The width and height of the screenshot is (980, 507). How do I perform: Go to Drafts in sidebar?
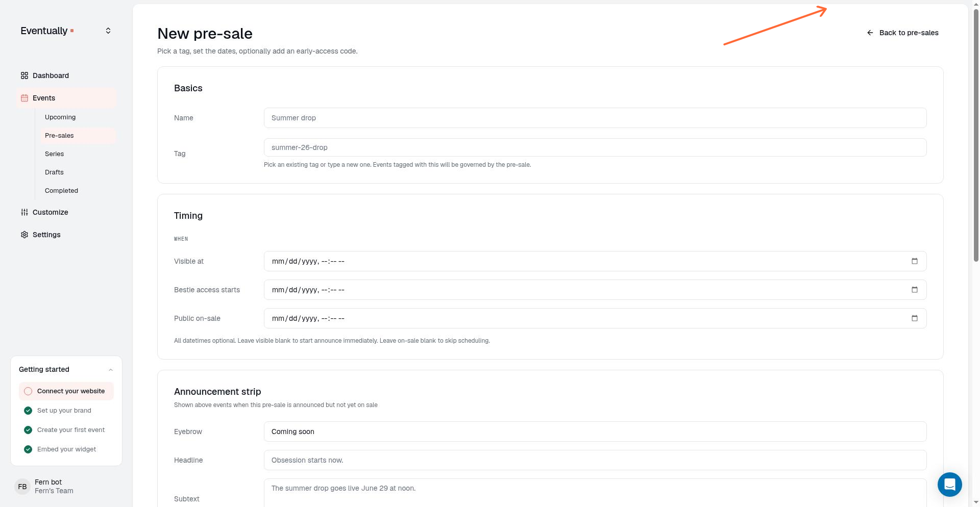tap(78, 172)
